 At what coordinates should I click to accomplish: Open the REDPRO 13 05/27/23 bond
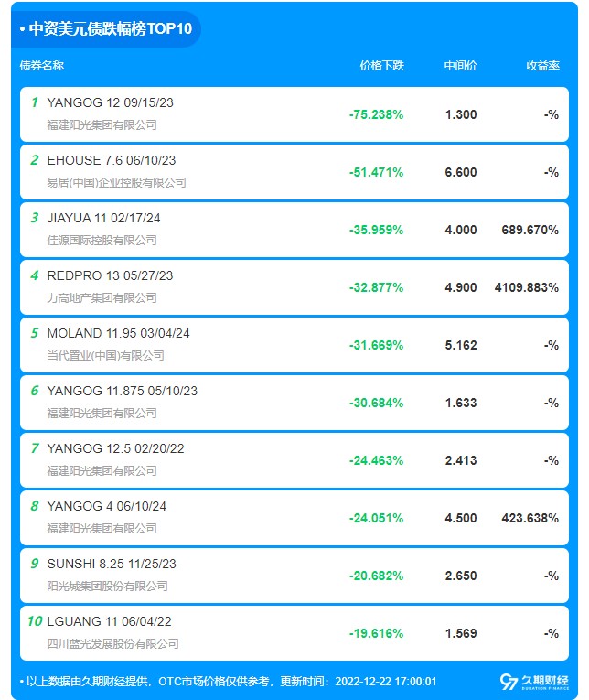(x=294, y=287)
